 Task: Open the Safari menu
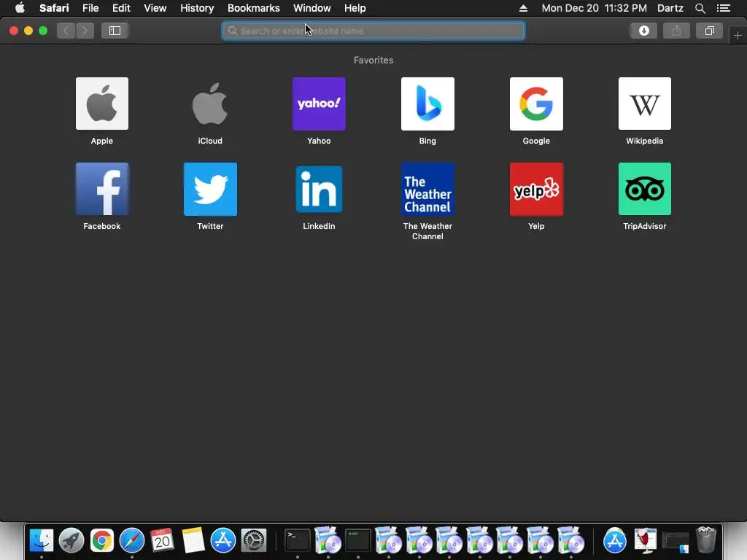click(54, 8)
